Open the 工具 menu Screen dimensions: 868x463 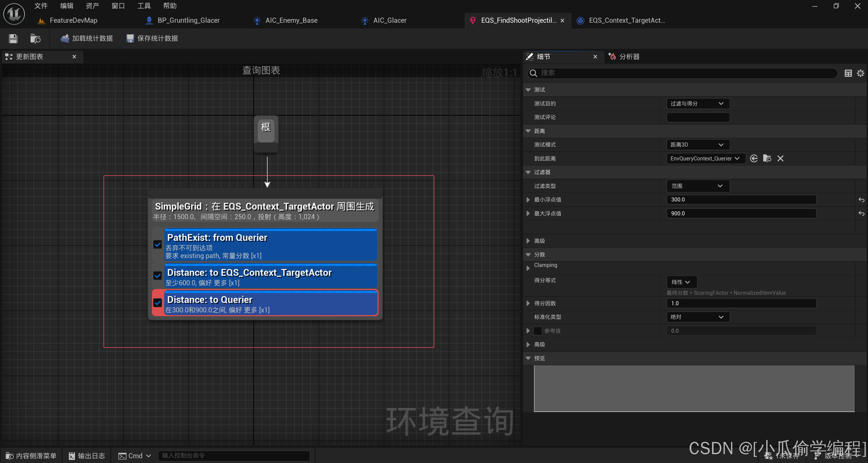click(x=144, y=6)
